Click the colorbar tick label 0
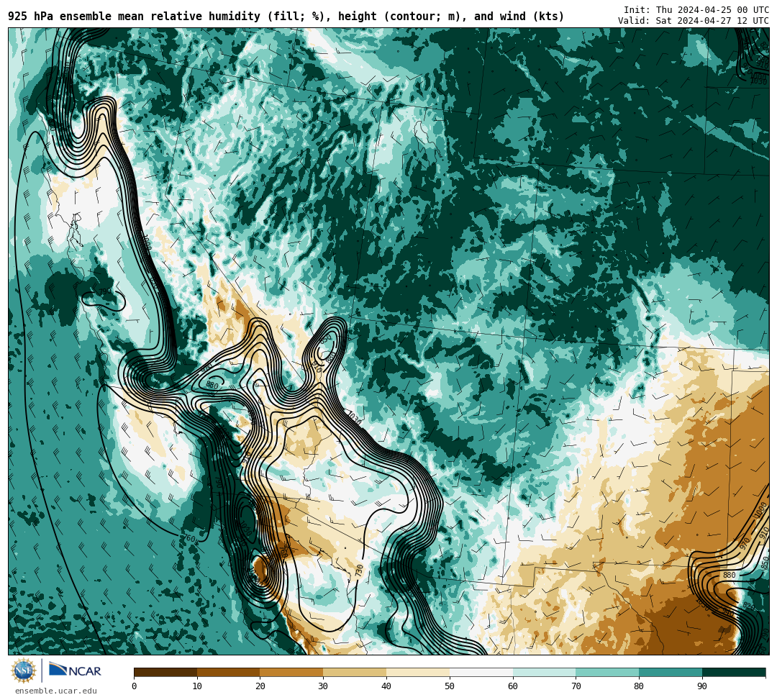This screenshot has width=777, height=700. (x=135, y=686)
